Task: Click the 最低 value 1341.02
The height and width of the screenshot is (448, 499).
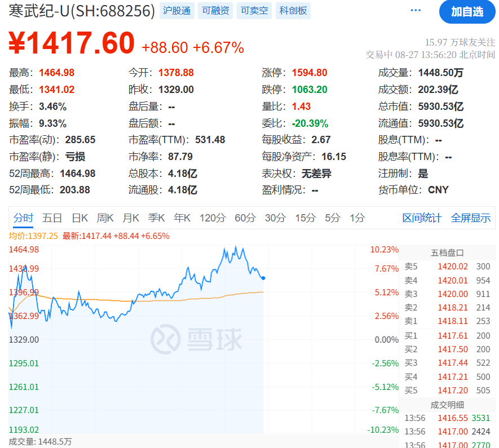Action: [x=56, y=90]
